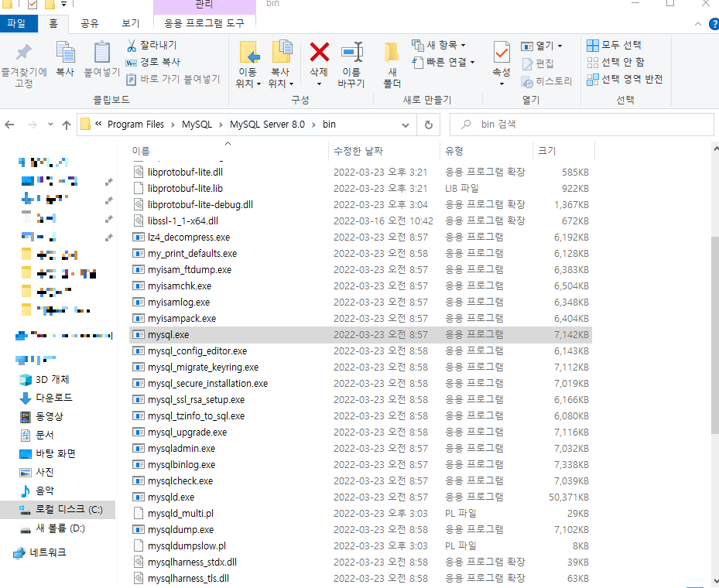Click the file list vertical scrollbar

pos(715,336)
